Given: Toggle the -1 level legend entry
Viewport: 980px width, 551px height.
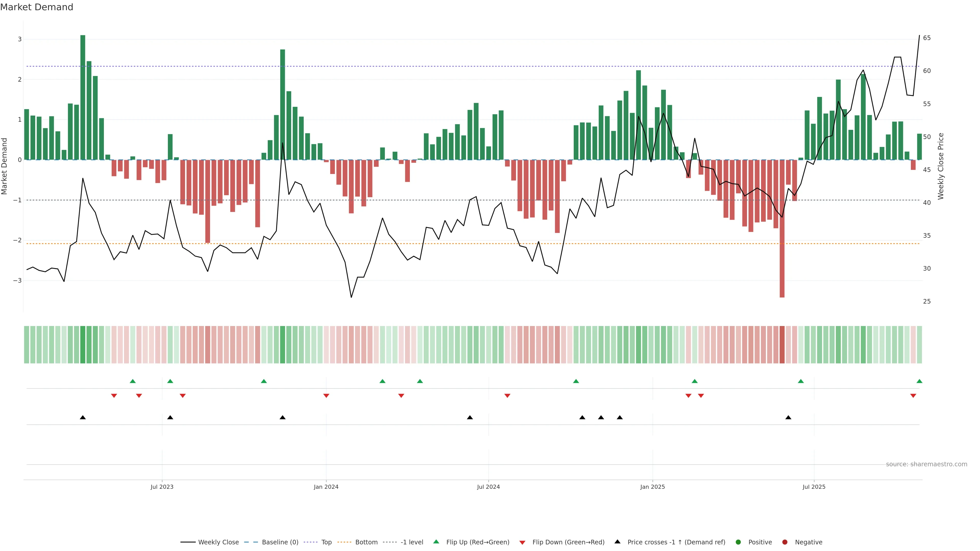Looking at the screenshot, I should click(x=412, y=542).
